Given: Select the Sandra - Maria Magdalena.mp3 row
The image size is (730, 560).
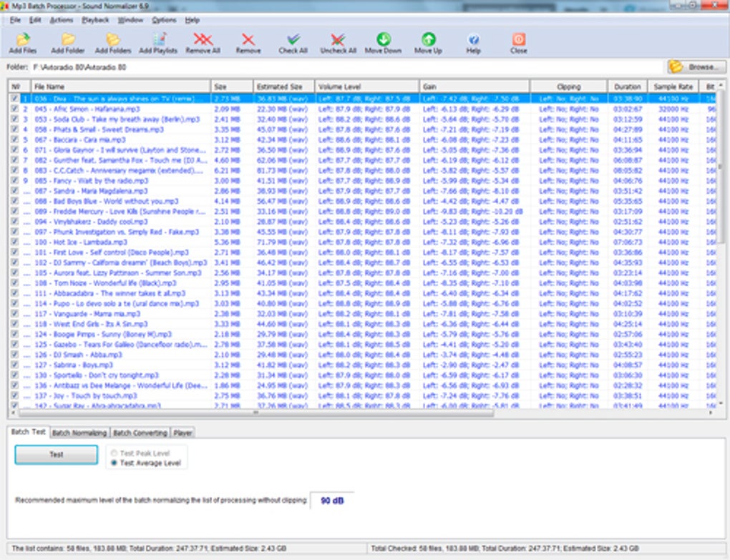Looking at the screenshot, I should click(363, 191).
